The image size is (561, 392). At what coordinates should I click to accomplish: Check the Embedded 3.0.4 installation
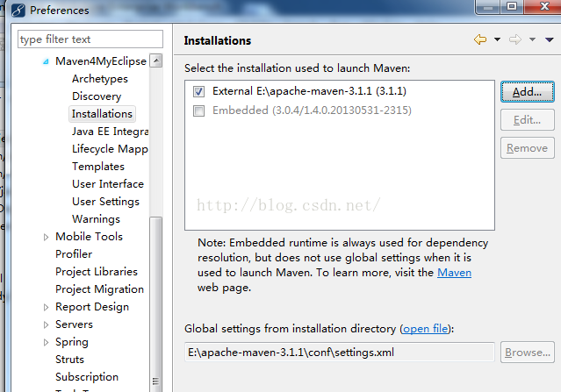click(x=199, y=110)
